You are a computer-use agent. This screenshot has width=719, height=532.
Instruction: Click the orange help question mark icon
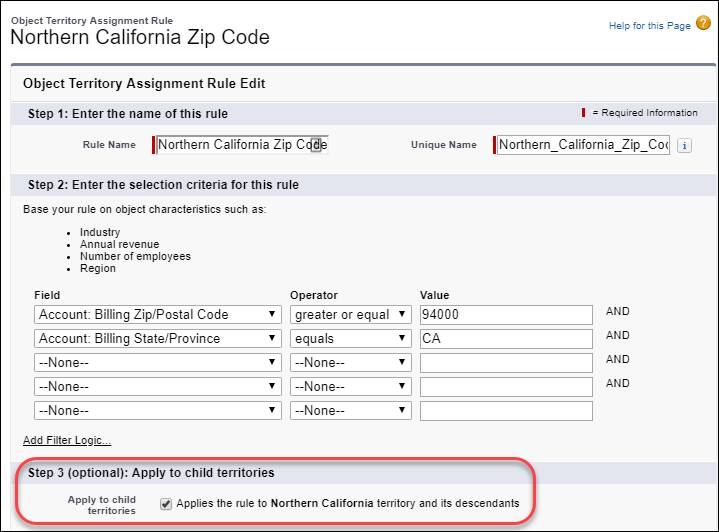(x=703, y=22)
